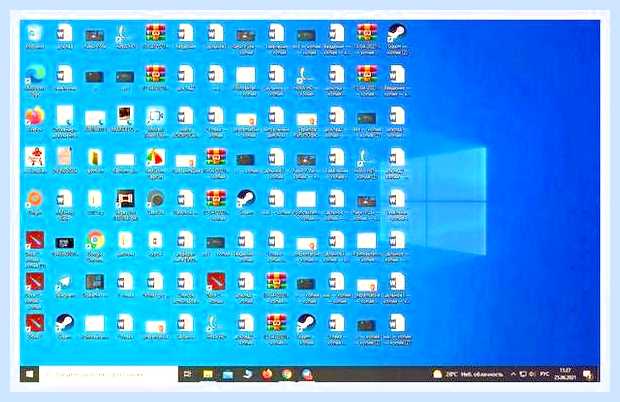Launch Google Chrome from the taskbar
The image size is (620, 402).
pyautogui.click(x=287, y=374)
